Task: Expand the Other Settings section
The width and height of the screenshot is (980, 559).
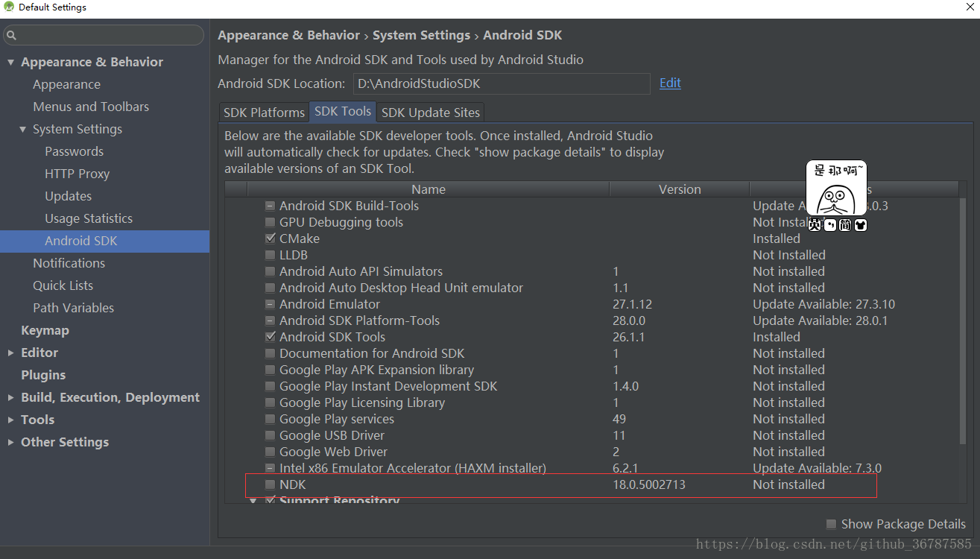Action: click(x=10, y=443)
